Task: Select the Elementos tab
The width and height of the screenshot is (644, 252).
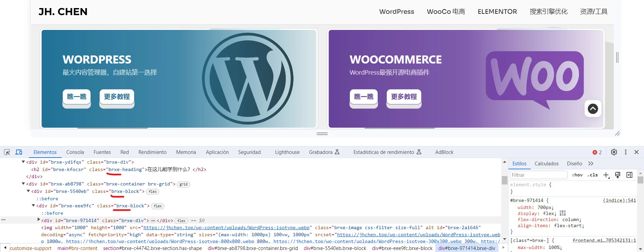Action: pyautogui.click(x=45, y=152)
